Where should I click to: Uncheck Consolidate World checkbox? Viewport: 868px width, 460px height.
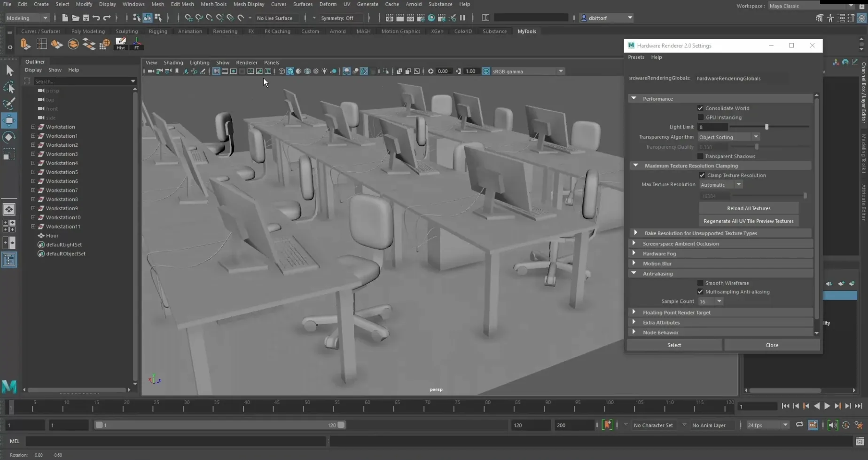(700, 108)
